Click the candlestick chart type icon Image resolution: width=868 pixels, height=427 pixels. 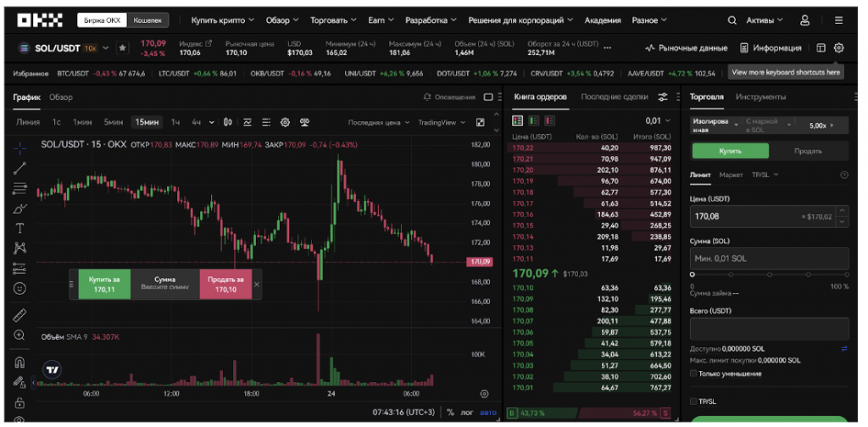click(228, 122)
